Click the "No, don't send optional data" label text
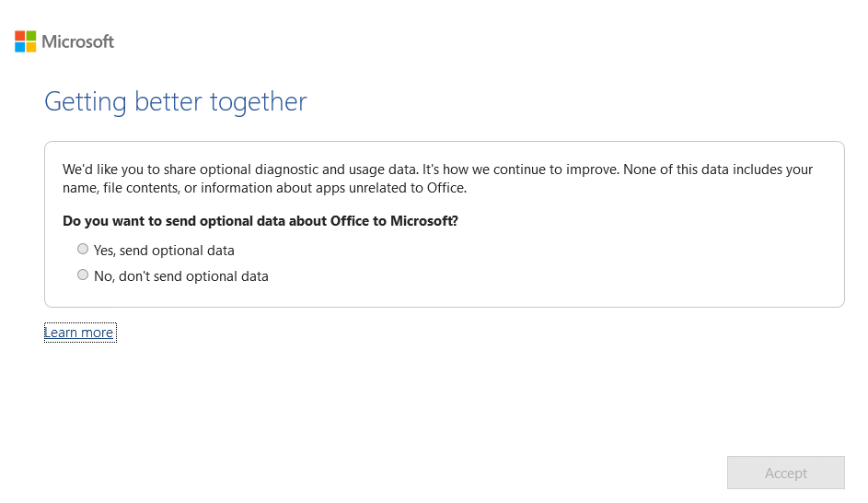Screen dimensions: 868x503 [180, 276]
